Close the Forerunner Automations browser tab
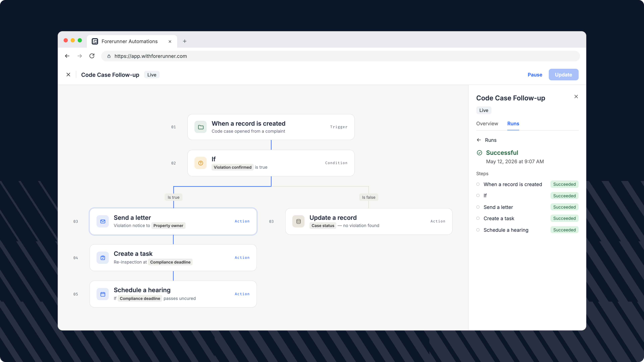 (170, 41)
